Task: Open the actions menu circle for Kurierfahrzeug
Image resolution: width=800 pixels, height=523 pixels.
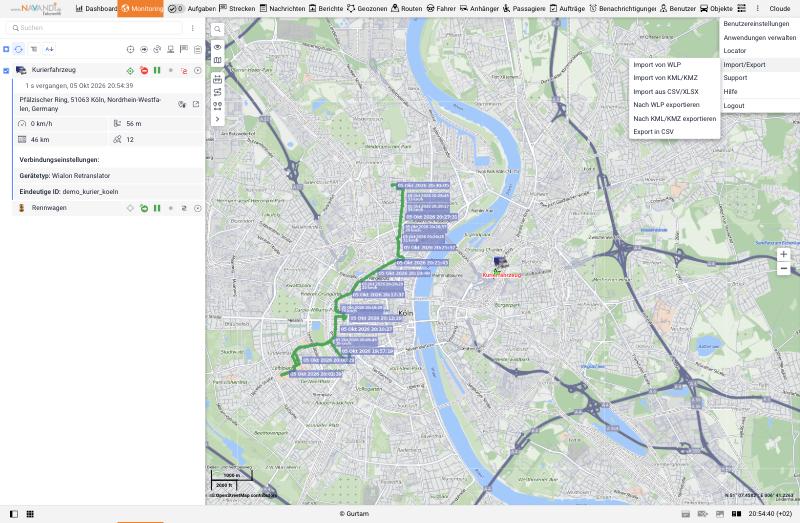Action: pyautogui.click(x=197, y=71)
